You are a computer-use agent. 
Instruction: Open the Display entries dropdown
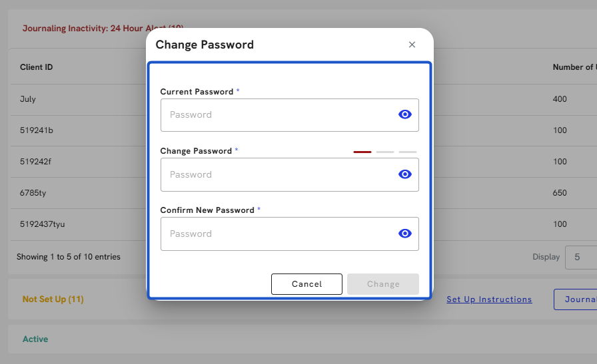tap(580, 257)
